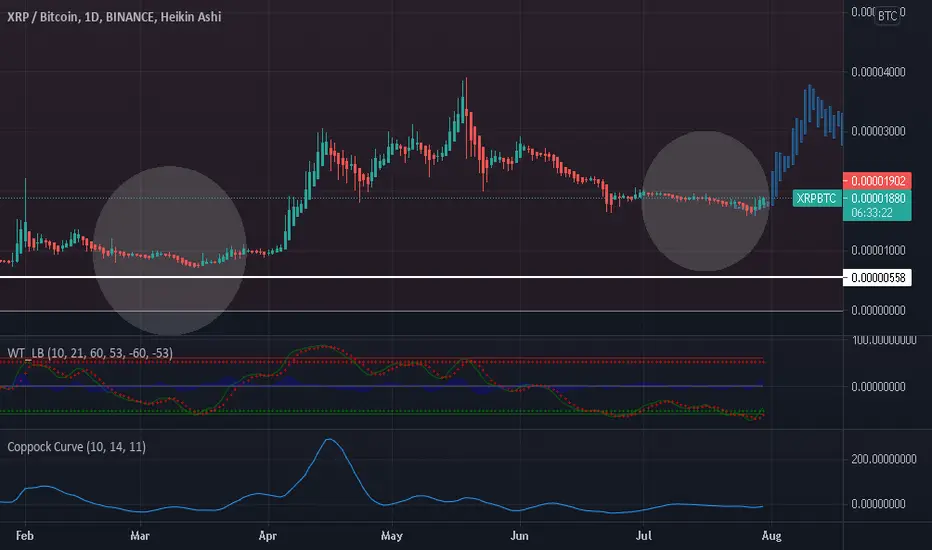Click the green 0.00001880 current price label
Image resolution: width=932 pixels, height=550 pixels.
(x=877, y=198)
